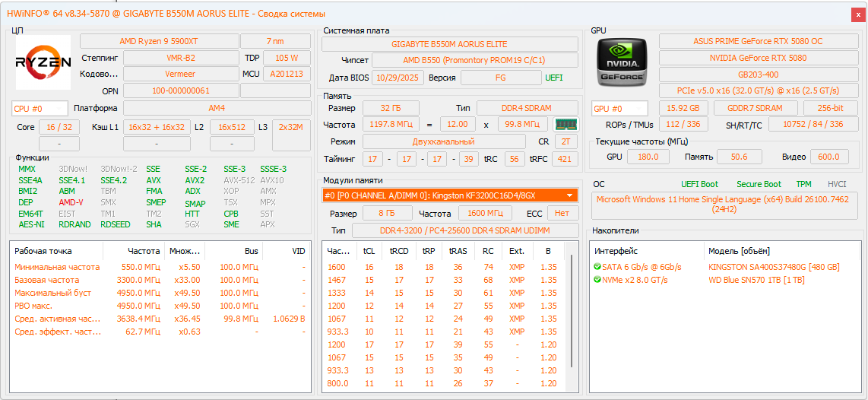Click the green check icon beside NVMe x2
This screenshot has height=400, width=868.
pyautogui.click(x=597, y=280)
